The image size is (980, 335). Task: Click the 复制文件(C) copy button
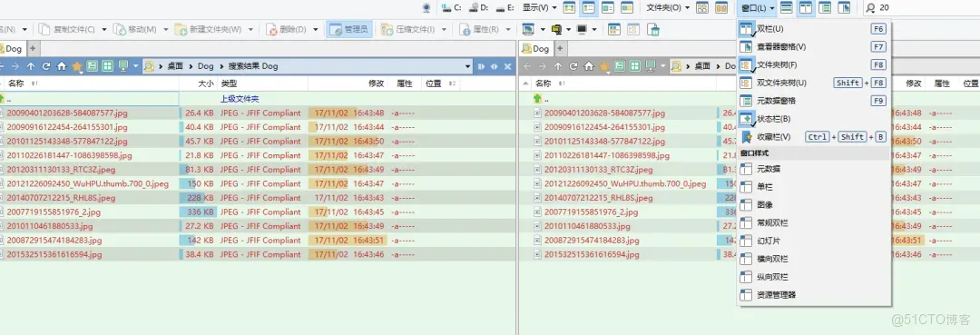click(67, 29)
